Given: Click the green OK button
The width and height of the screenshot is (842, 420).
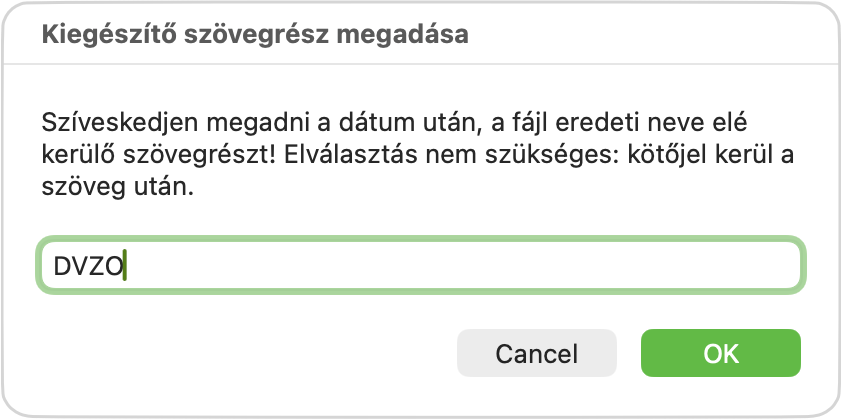Looking at the screenshot, I should click(x=720, y=353).
